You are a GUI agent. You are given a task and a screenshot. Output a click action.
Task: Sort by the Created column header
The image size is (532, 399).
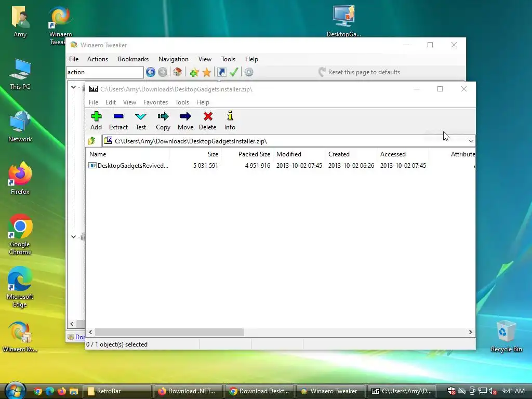351,154
